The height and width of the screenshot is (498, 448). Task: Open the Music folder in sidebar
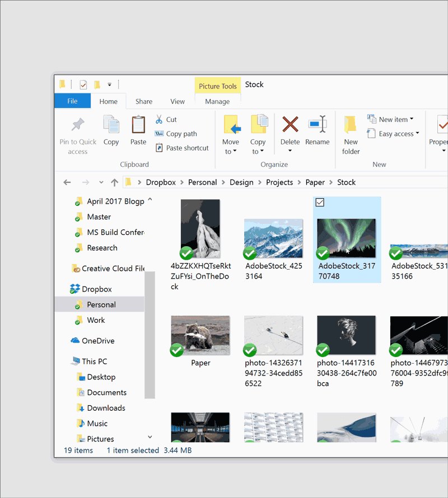pyautogui.click(x=92, y=424)
